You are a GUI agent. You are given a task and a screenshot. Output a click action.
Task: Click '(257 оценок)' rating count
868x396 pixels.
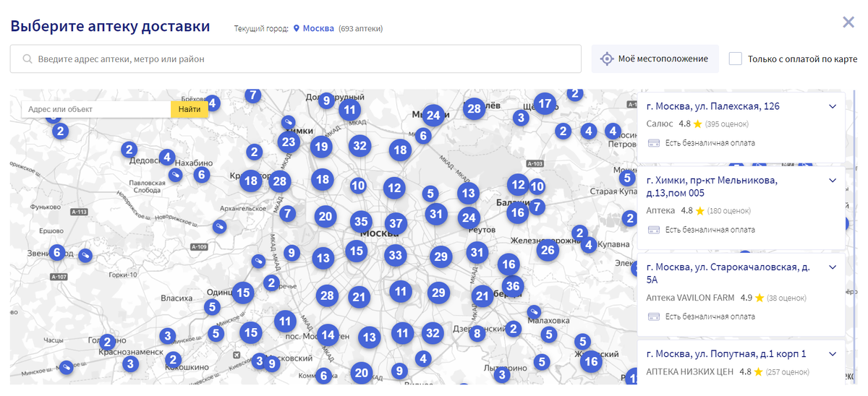point(787,372)
